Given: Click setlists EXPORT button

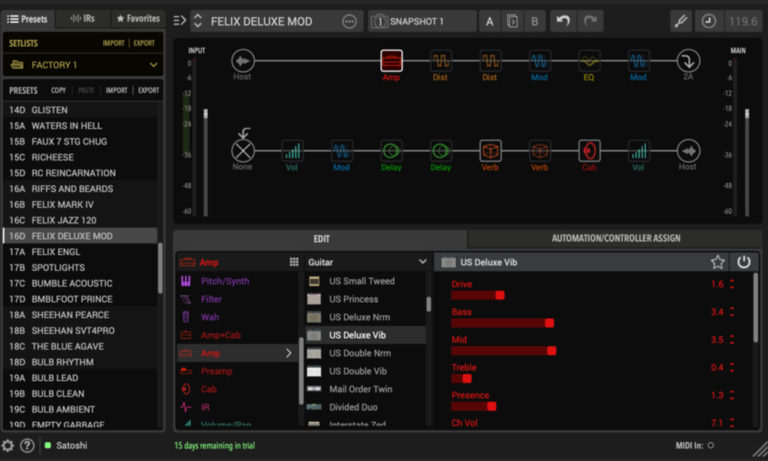Looking at the screenshot, I should click(144, 43).
